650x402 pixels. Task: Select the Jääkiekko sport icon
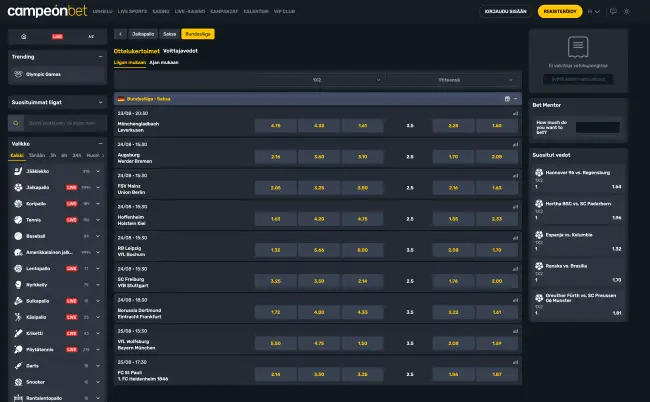(x=18, y=171)
